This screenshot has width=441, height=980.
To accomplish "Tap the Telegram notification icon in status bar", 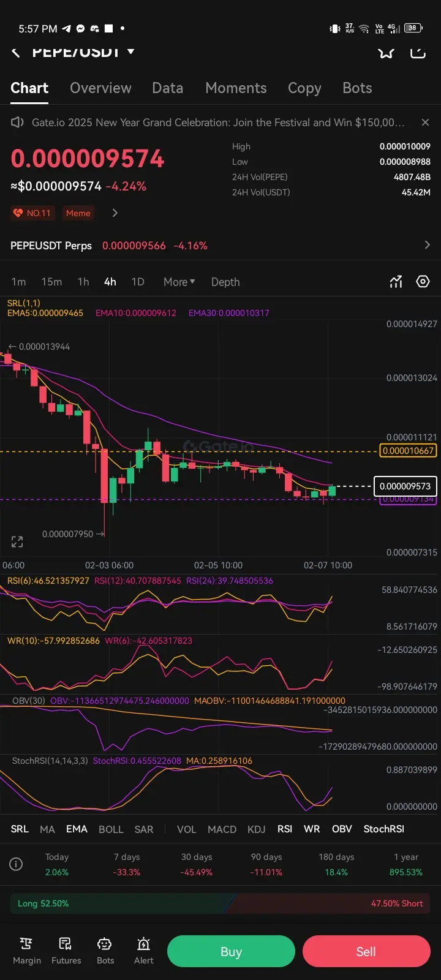I will [66, 29].
